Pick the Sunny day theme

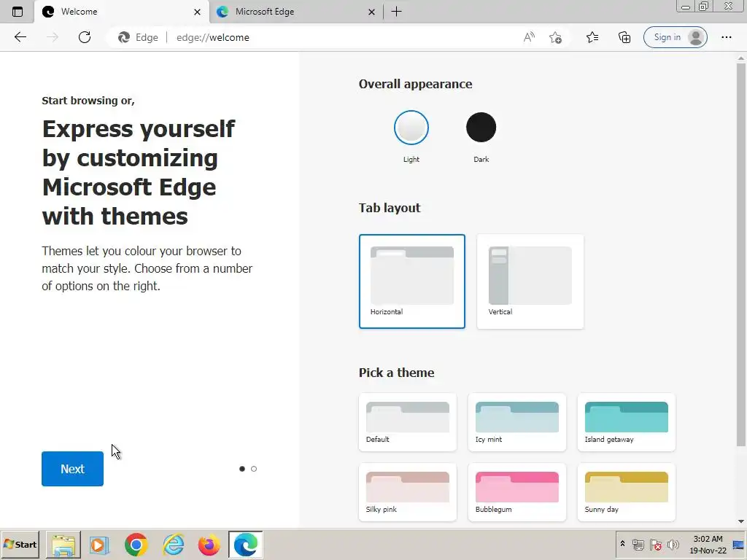pyautogui.click(x=627, y=492)
